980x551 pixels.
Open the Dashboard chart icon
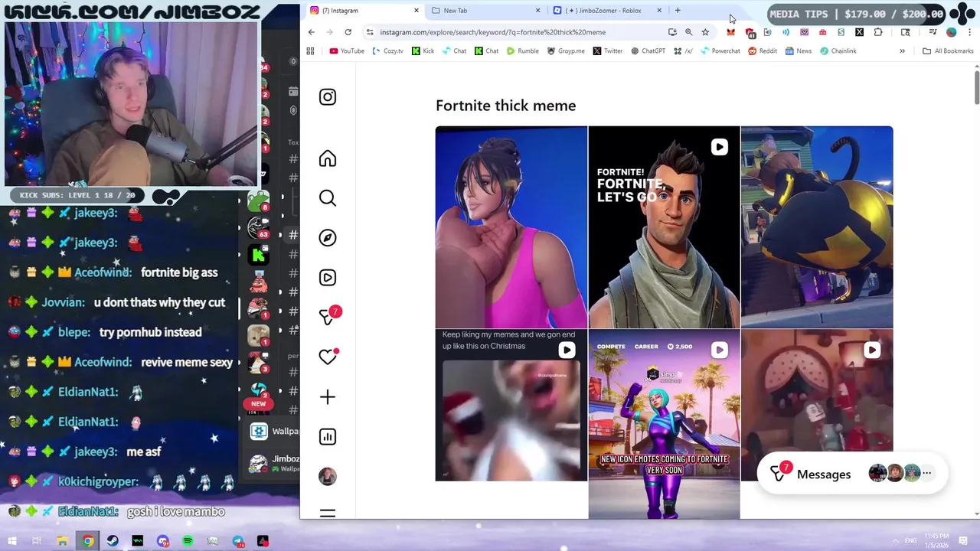pos(328,436)
